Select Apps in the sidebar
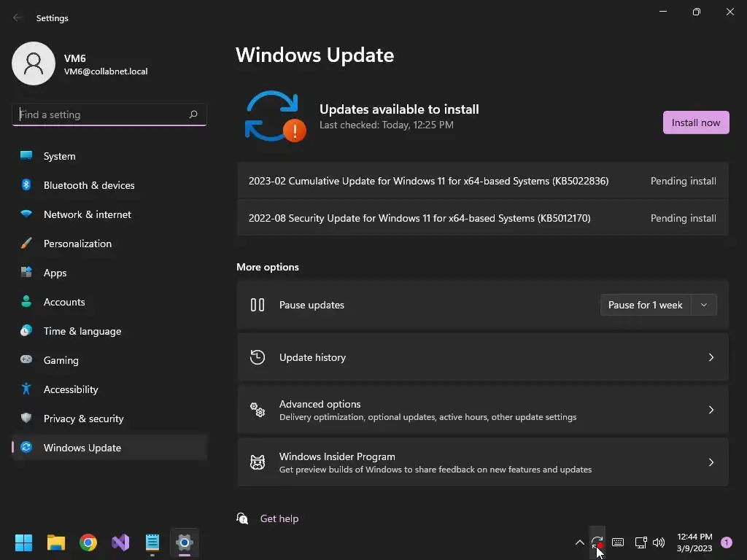This screenshot has width=747, height=560. (109, 273)
